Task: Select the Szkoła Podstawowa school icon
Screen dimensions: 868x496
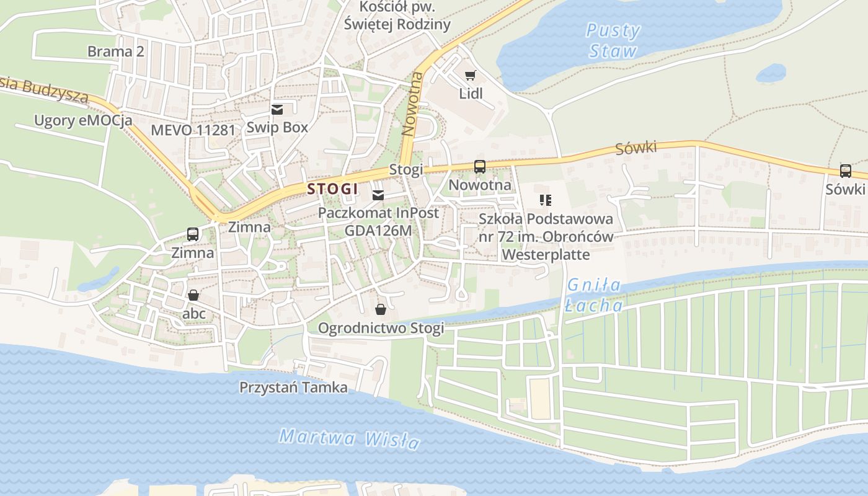Action: tap(546, 200)
